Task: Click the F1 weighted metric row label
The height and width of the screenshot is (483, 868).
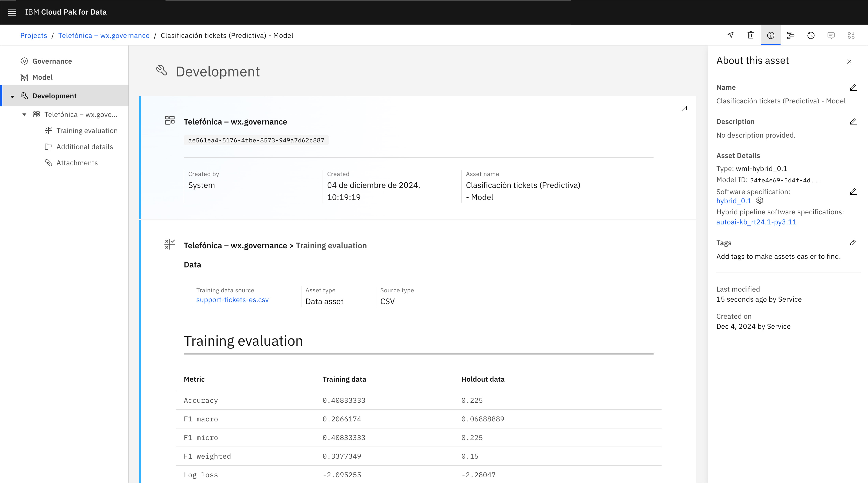Action: tap(207, 456)
